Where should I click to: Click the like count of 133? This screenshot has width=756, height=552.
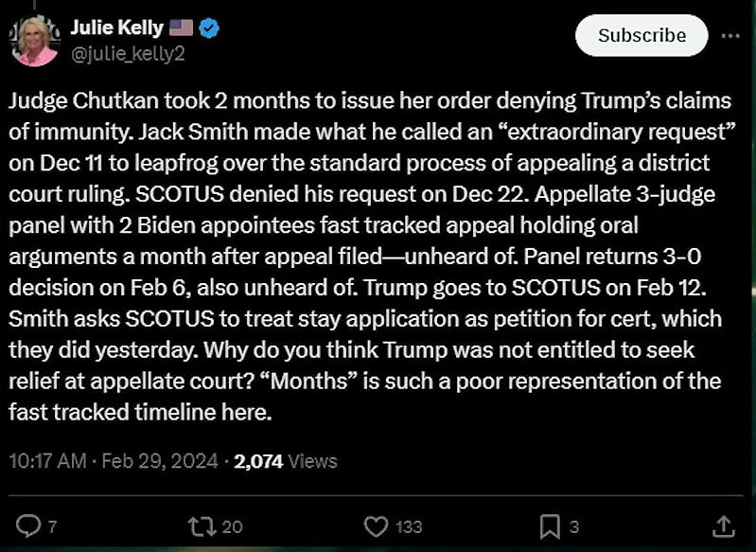click(x=409, y=526)
